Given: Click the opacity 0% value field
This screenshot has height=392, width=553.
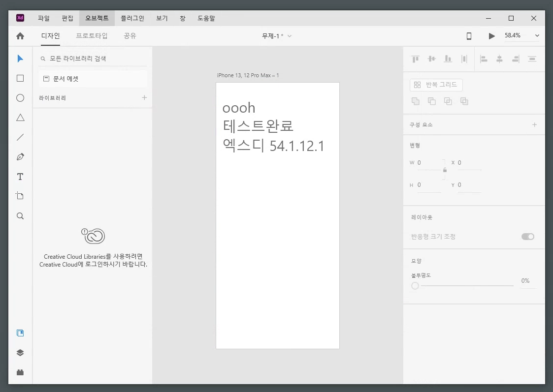Looking at the screenshot, I should (528, 281).
